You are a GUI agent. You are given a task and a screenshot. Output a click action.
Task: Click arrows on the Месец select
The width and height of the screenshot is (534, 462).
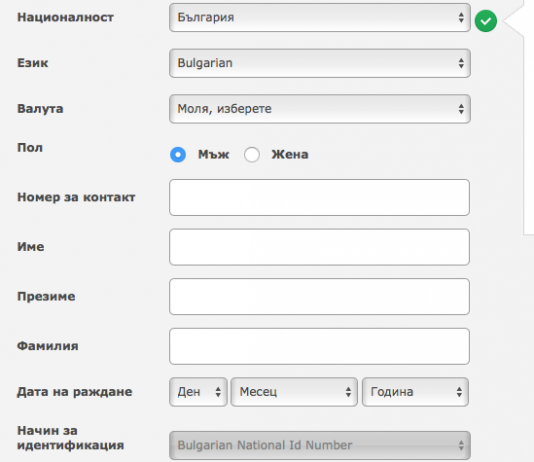coord(348,392)
